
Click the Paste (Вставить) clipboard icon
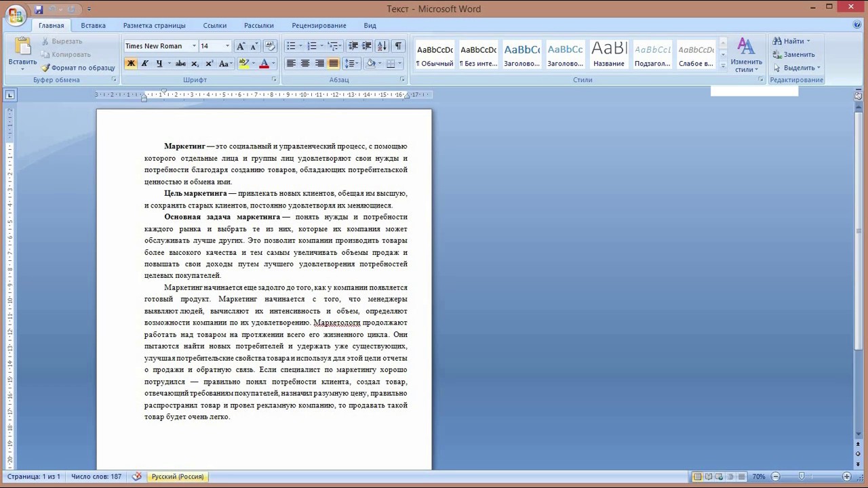22,46
